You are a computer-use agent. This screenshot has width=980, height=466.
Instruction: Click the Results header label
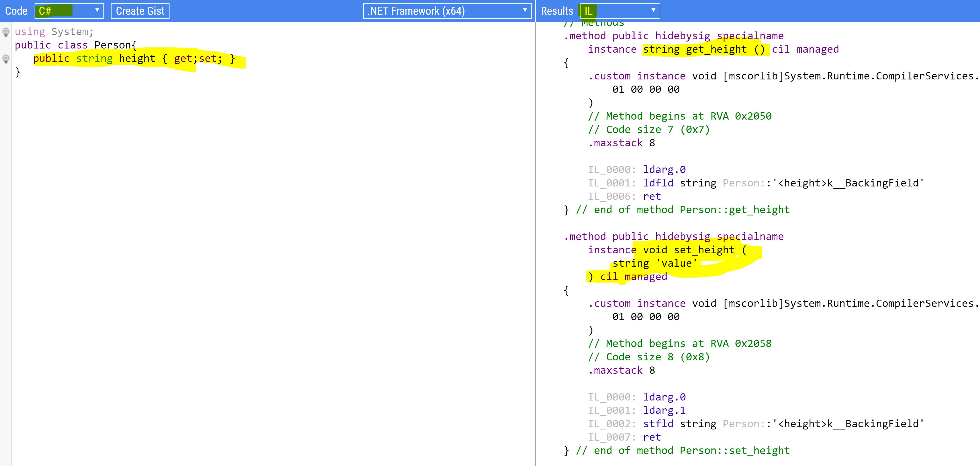tap(556, 11)
